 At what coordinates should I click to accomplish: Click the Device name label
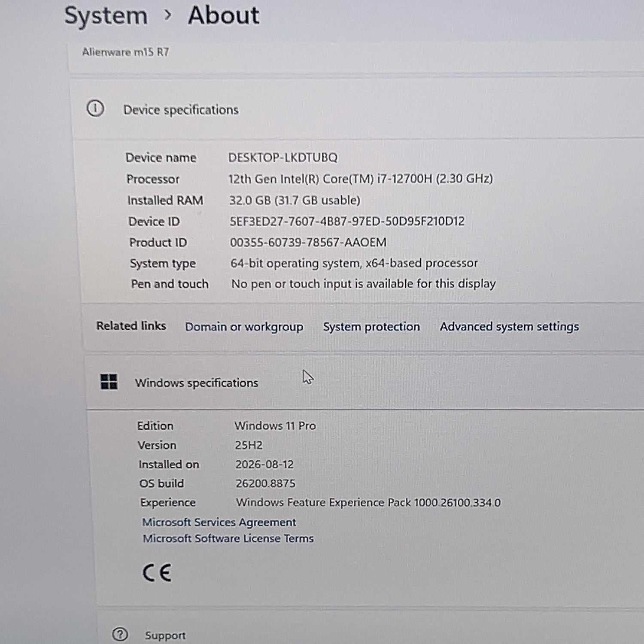pos(161,158)
